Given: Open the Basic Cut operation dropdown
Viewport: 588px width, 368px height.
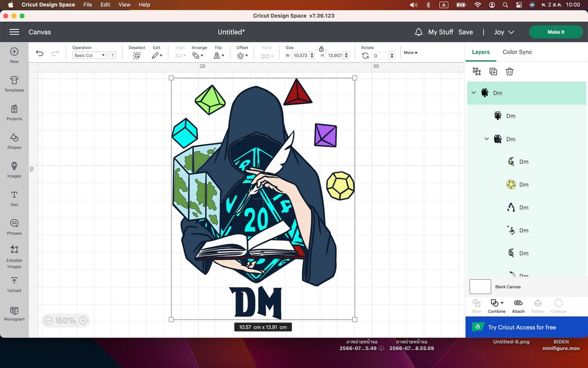Looking at the screenshot, I should 90,55.
